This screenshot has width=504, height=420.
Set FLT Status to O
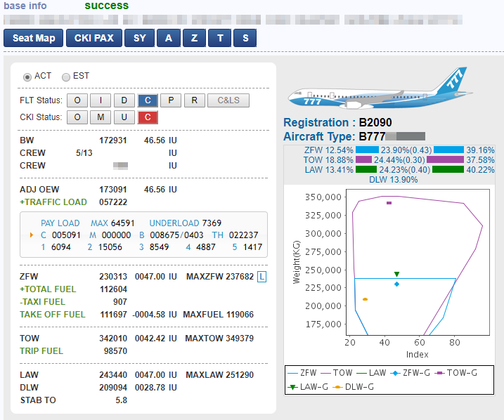[77, 100]
